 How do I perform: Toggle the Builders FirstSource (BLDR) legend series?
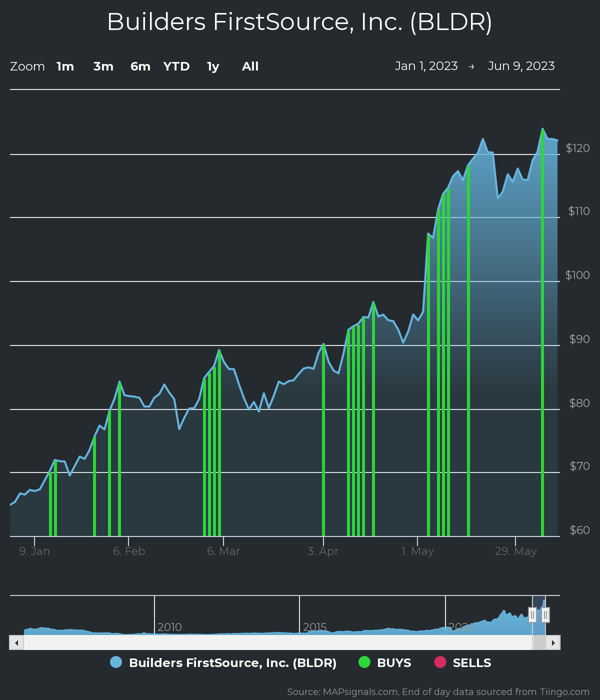(223, 662)
